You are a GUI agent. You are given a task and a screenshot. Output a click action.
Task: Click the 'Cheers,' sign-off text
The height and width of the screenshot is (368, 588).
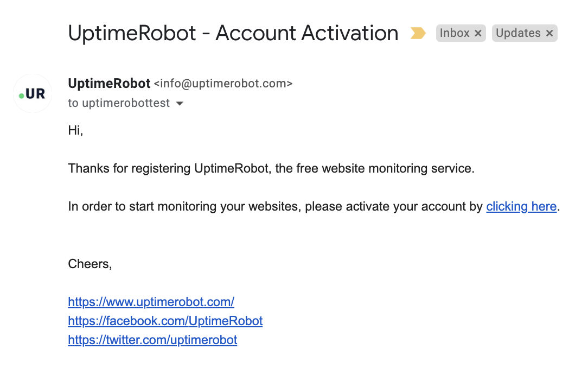click(x=90, y=264)
